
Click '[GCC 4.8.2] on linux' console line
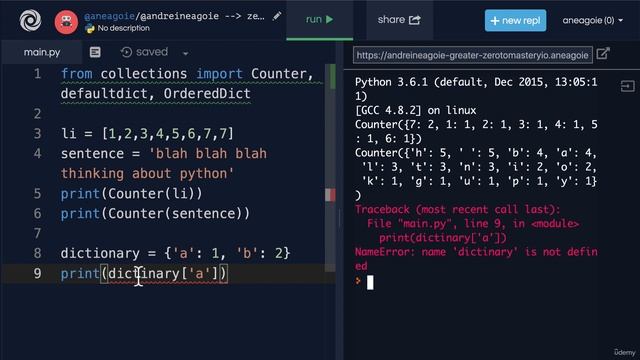416,110
